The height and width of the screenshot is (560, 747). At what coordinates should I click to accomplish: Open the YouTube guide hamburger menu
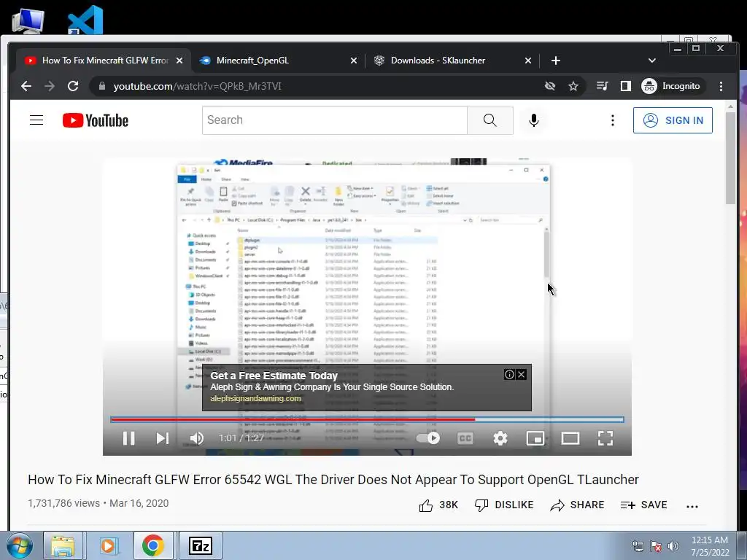click(36, 120)
